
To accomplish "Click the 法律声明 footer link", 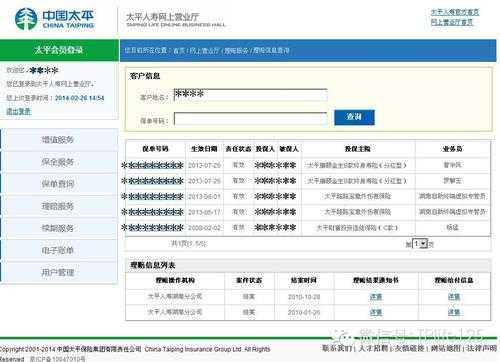I will 481,349.
